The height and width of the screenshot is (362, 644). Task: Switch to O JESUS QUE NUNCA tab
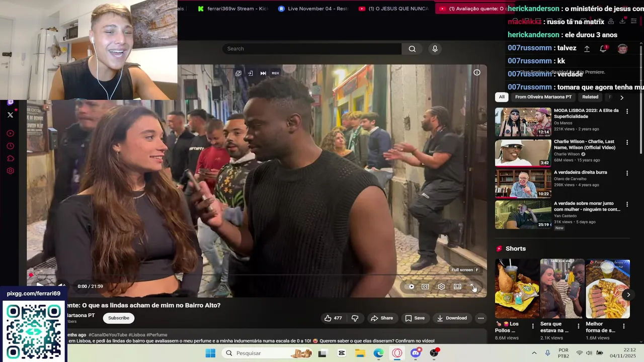pos(394,9)
